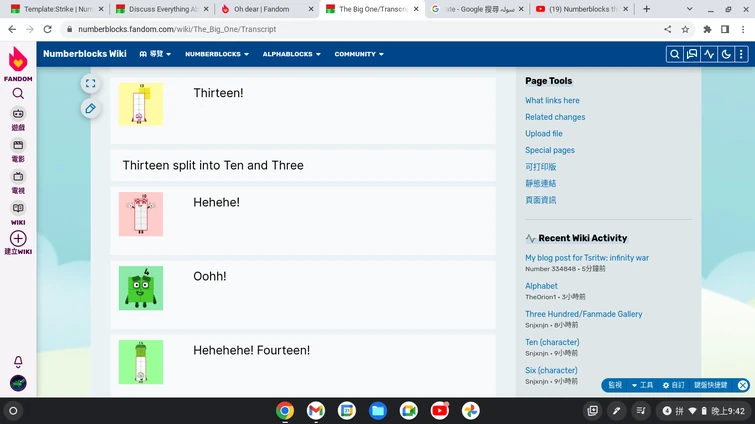The height and width of the screenshot is (424, 755).
Task: Open recent activity pulse icon in header
Action: pos(709,54)
